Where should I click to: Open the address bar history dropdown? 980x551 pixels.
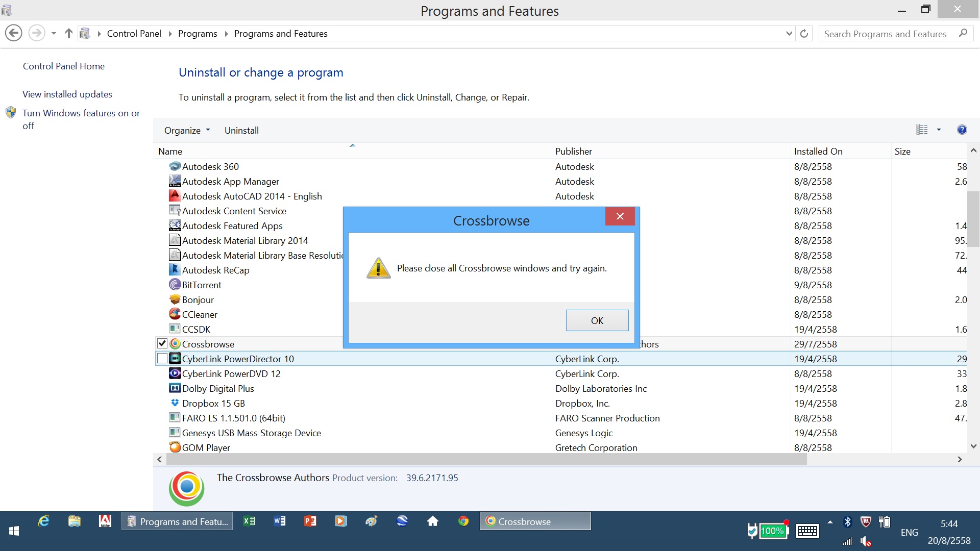coord(789,34)
